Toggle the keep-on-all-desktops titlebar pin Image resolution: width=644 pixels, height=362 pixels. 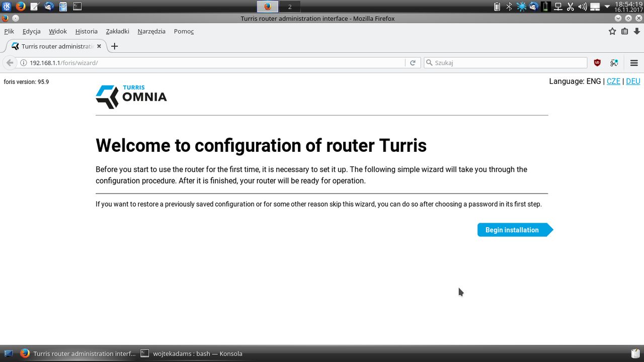[x=15, y=18]
